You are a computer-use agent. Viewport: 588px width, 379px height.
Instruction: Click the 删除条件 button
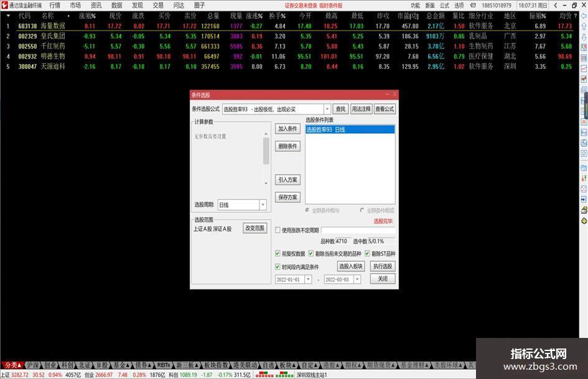pyautogui.click(x=287, y=146)
